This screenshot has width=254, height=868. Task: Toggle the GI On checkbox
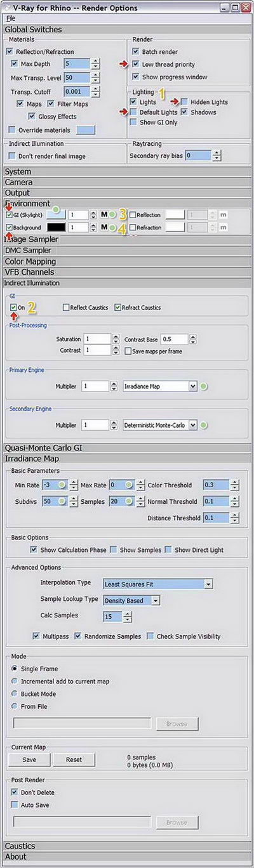13,307
